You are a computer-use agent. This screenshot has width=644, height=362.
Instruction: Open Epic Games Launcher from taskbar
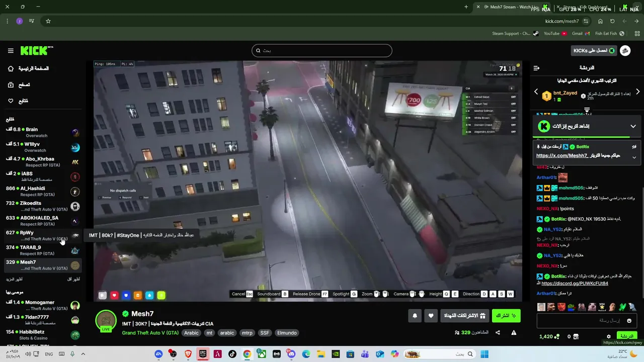coord(203,354)
